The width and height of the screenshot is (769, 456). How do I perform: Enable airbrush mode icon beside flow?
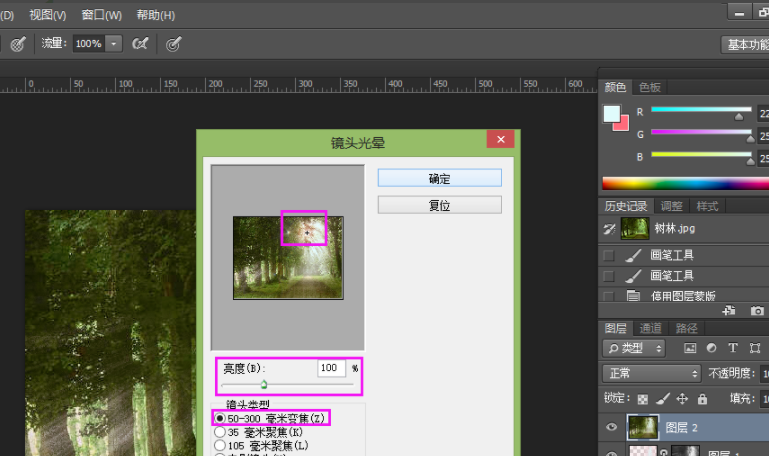point(141,44)
